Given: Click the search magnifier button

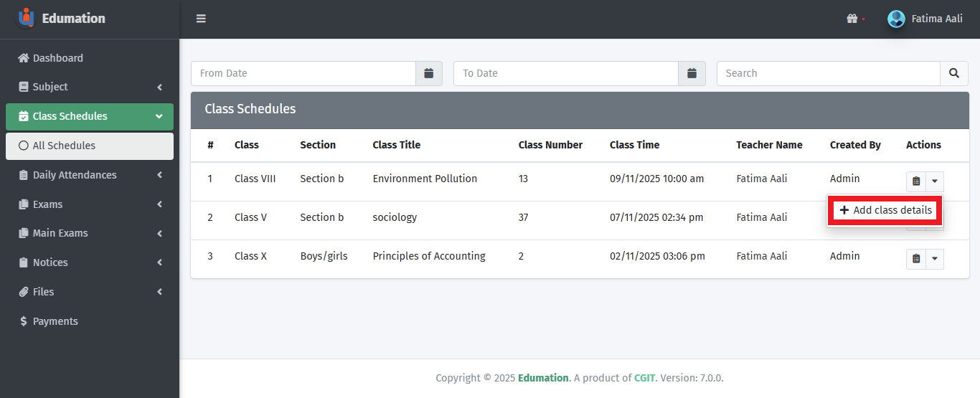Looking at the screenshot, I should click(x=953, y=73).
